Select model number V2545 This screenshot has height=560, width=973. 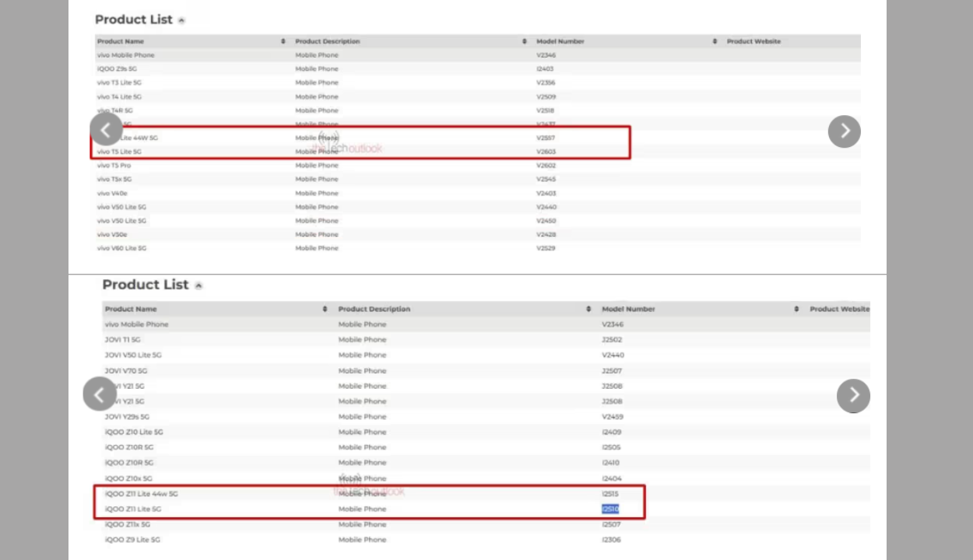click(x=546, y=180)
